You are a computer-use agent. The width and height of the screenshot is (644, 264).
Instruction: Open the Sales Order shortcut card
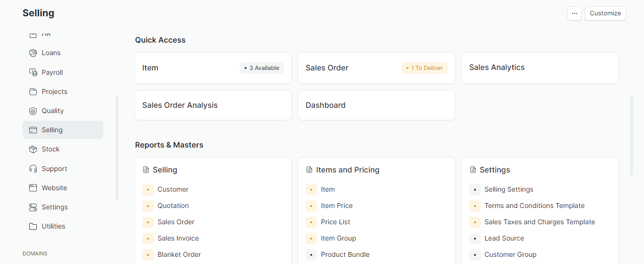pyautogui.click(x=376, y=68)
